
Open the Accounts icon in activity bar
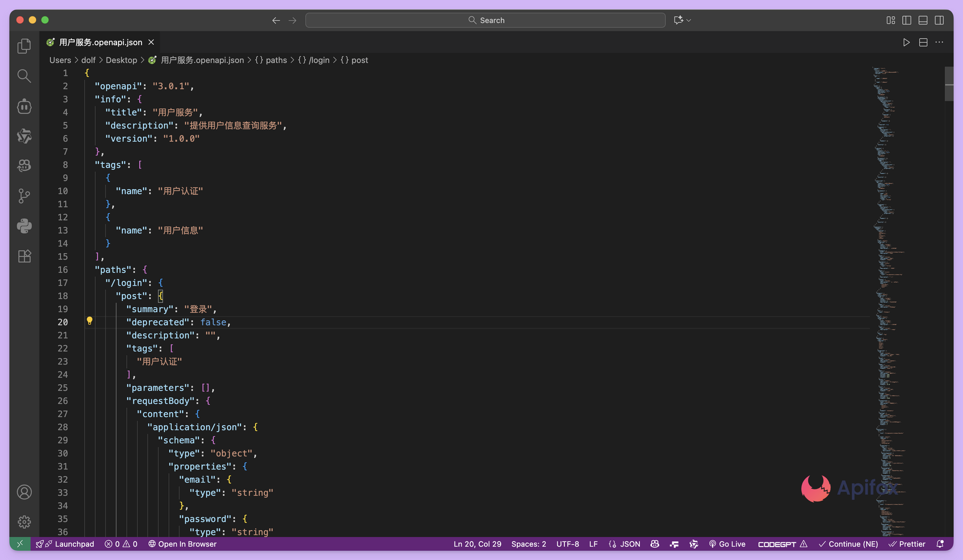click(24, 492)
